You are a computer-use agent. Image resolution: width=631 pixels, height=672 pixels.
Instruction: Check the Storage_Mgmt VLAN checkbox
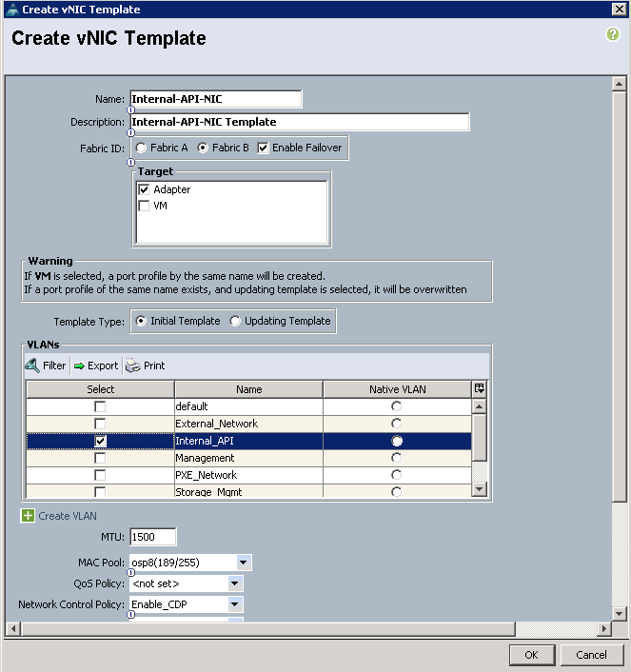(100, 491)
